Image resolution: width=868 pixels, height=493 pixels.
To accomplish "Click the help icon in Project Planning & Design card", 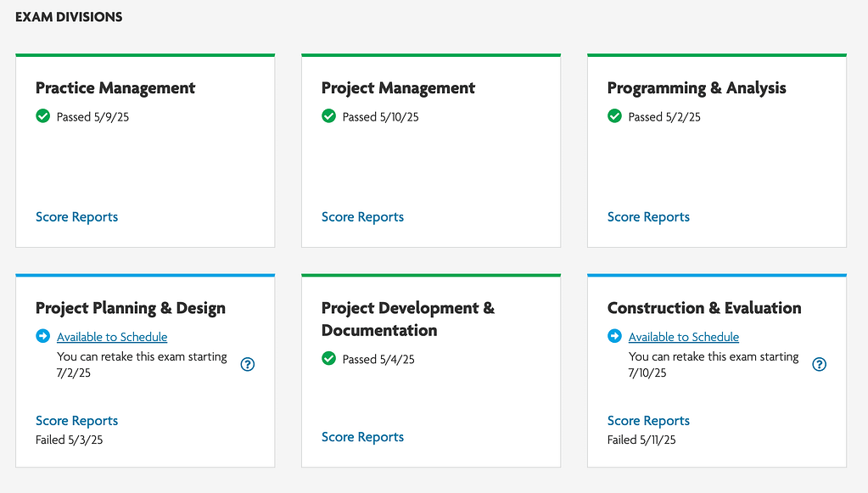I will [248, 364].
